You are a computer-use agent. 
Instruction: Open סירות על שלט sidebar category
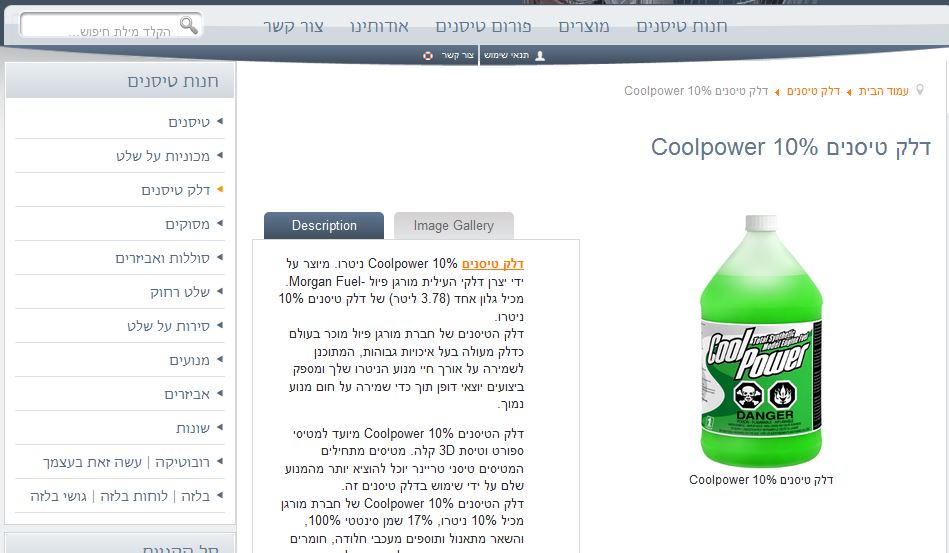tap(168, 326)
